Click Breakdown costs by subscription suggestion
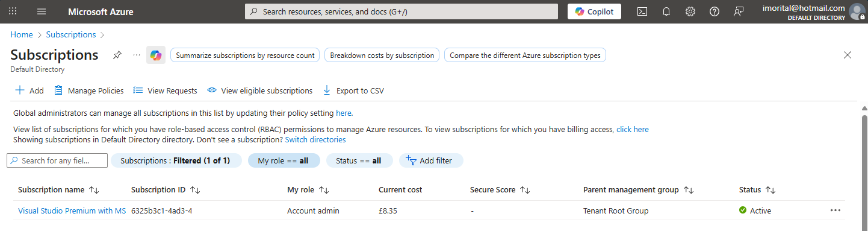The image size is (868, 231). pos(382,55)
